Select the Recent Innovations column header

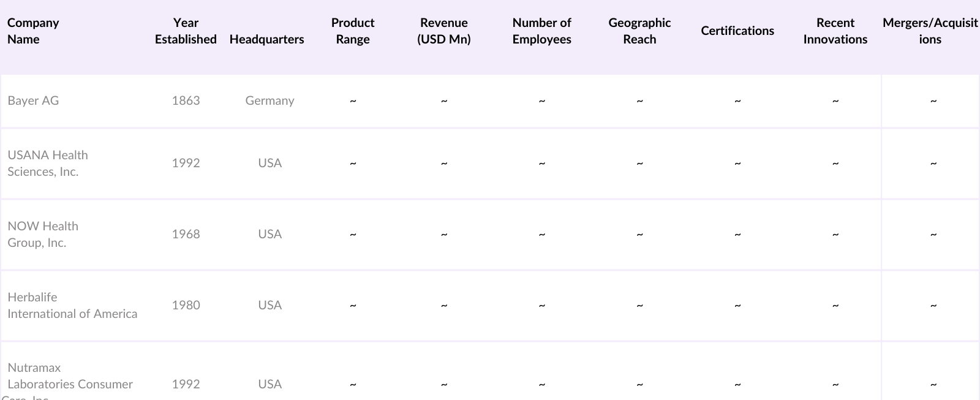(x=835, y=31)
